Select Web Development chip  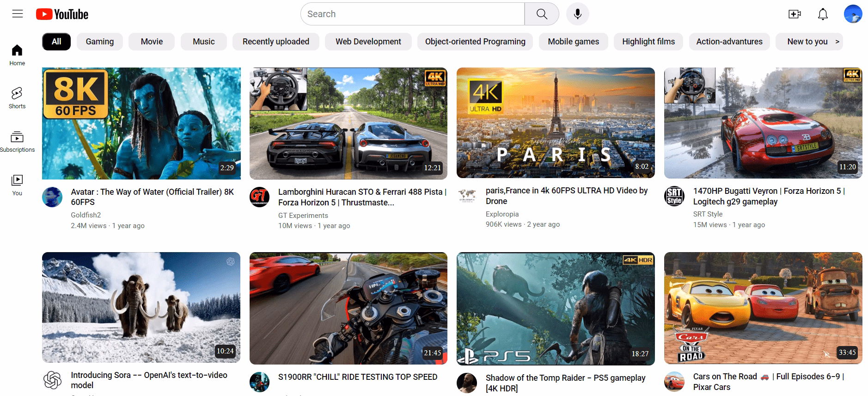368,42
